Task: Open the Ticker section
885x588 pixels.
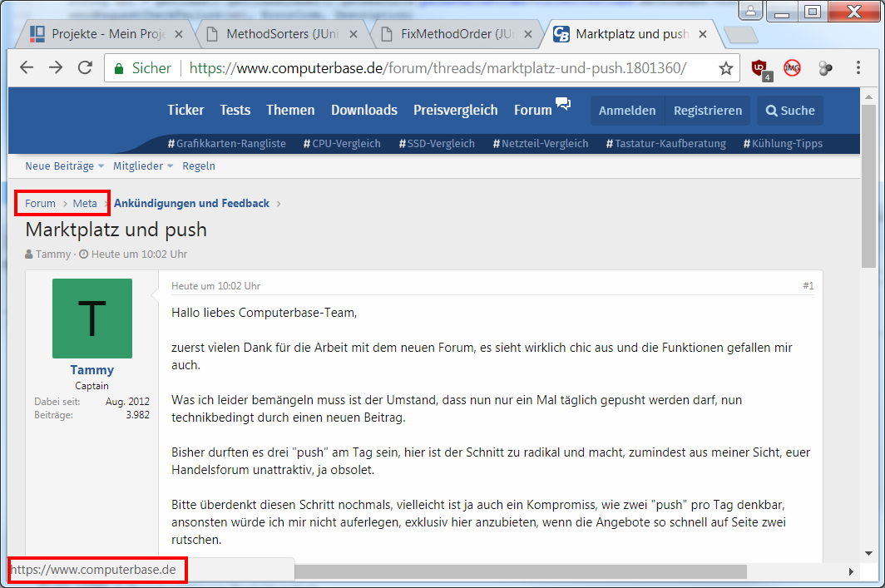Action: point(185,110)
